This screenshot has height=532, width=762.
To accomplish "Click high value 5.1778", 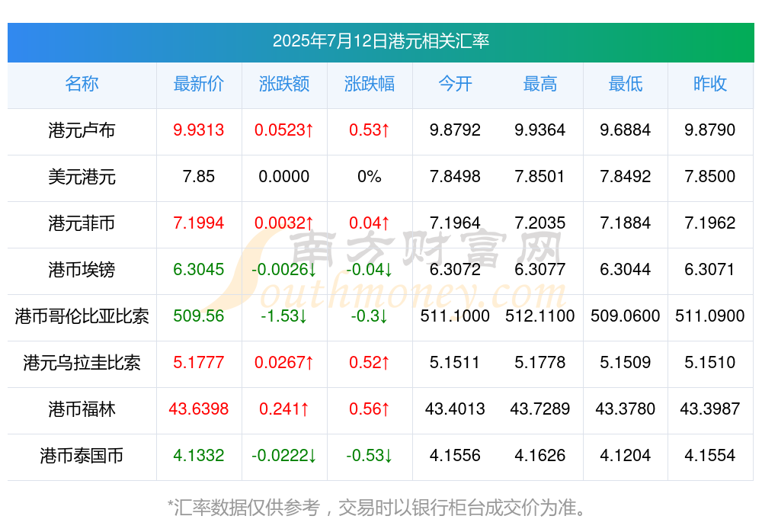I will pyautogui.click(x=540, y=362).
